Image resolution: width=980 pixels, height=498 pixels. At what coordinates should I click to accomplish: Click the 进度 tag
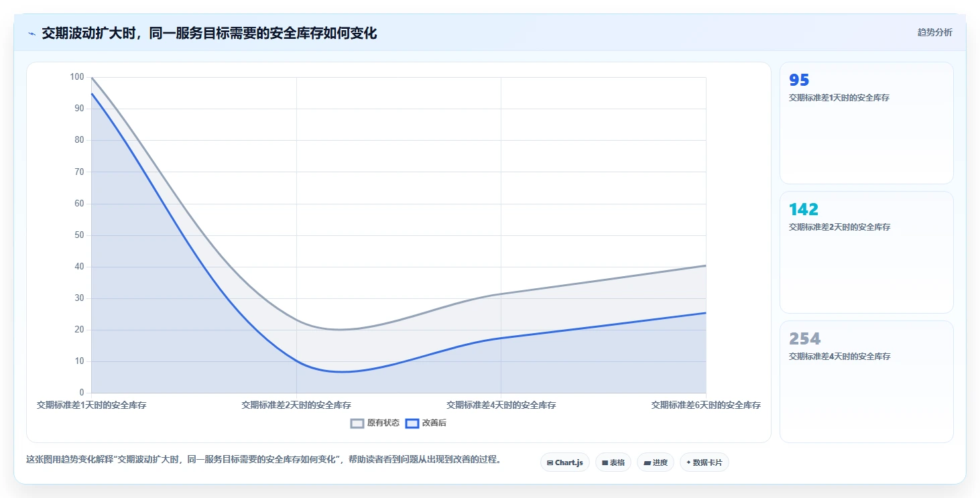coord(656,462)
